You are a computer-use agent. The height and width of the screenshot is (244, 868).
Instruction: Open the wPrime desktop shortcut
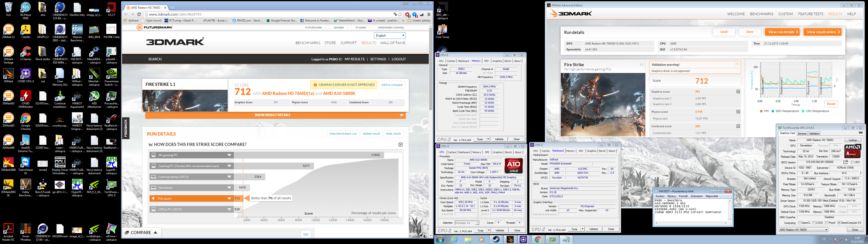111,232
